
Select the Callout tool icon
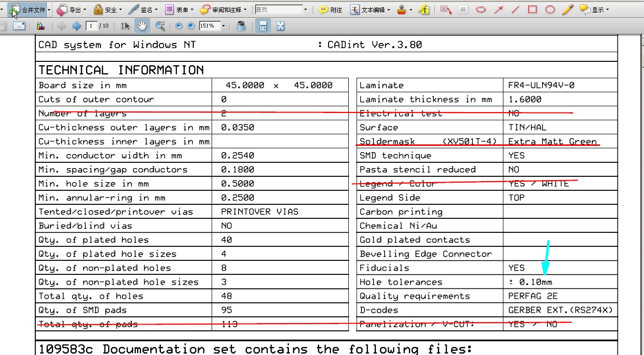pyautogui.click(x=446, y=10)
